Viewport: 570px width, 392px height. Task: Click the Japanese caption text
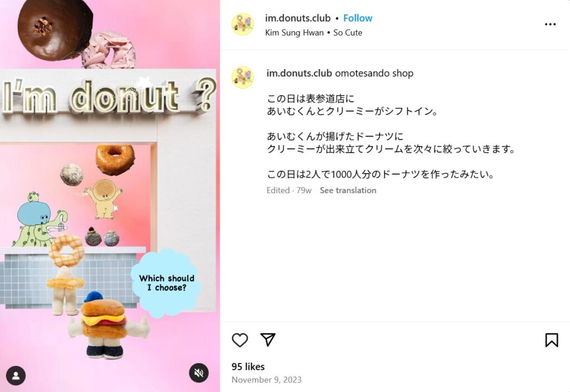(391, 136)
